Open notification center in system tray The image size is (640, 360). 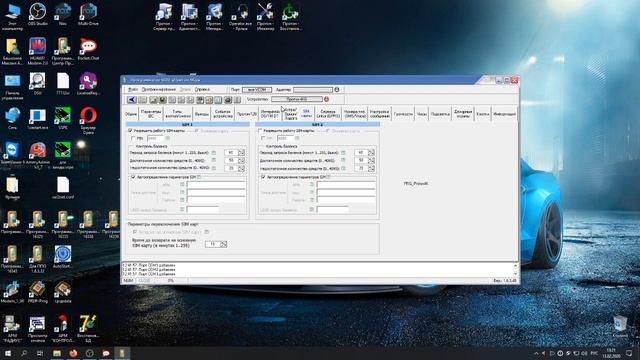pyautogui.click(x=629, y=353)
